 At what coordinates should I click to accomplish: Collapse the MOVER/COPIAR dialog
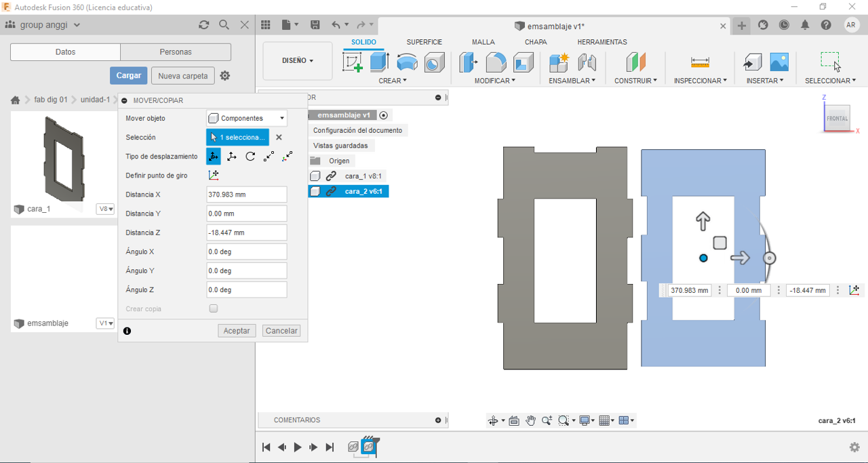125,100
